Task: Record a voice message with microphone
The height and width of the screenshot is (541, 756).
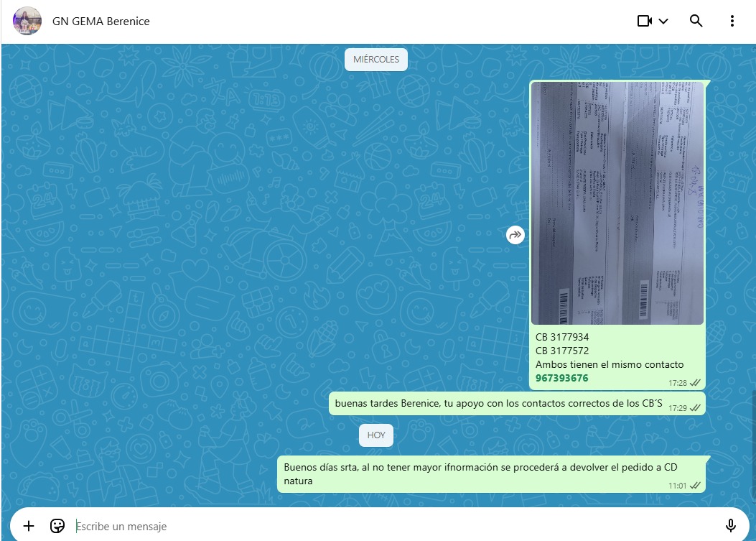Action: tap(731, 526)
